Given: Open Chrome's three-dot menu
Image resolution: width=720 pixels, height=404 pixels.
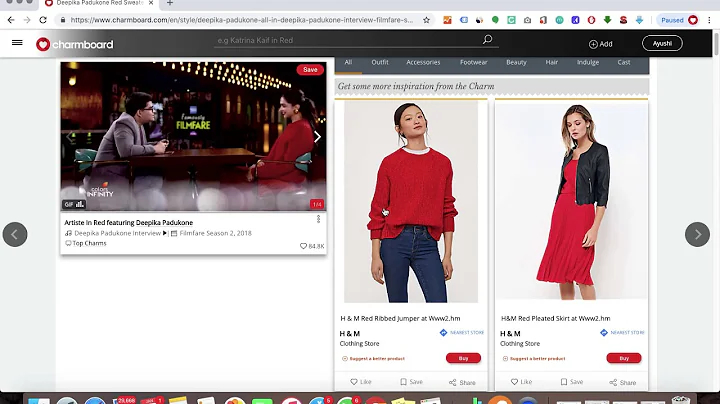Looking at the screenshot, I should [x=709, y=20].
